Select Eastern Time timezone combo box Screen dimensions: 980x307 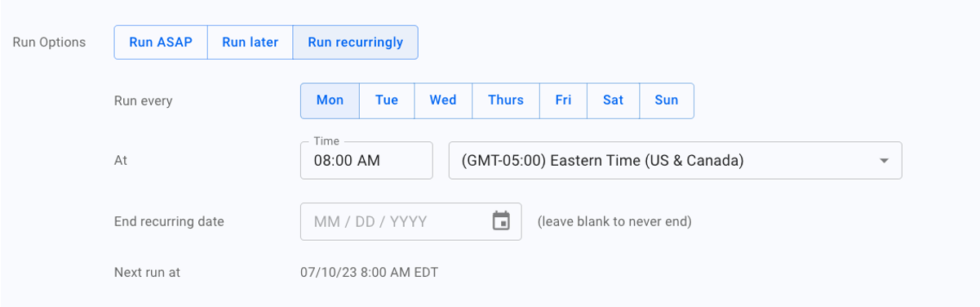click(675, 161)
